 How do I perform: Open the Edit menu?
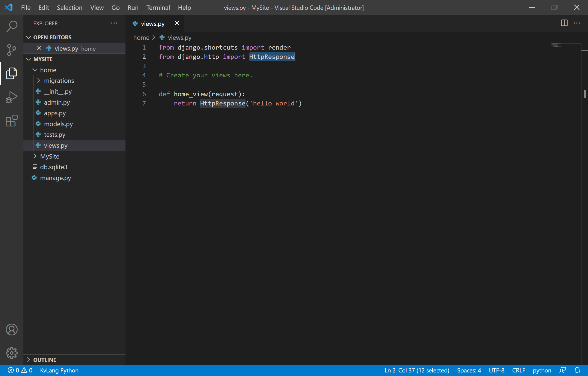pyautogui.click(x=44, y=8)
